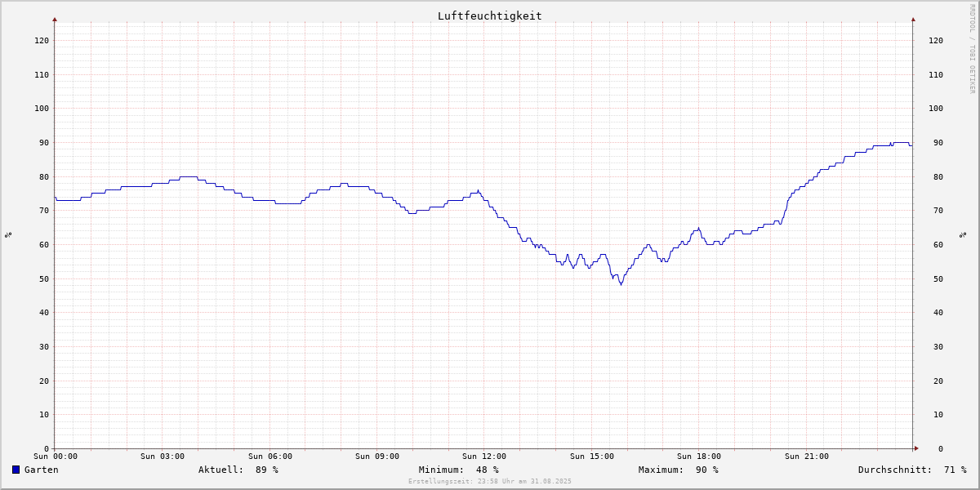The width and height of the screenshot is (980, 490).
Task: Click the arrow atop the left y-axis
Action: tap(55, 19)
